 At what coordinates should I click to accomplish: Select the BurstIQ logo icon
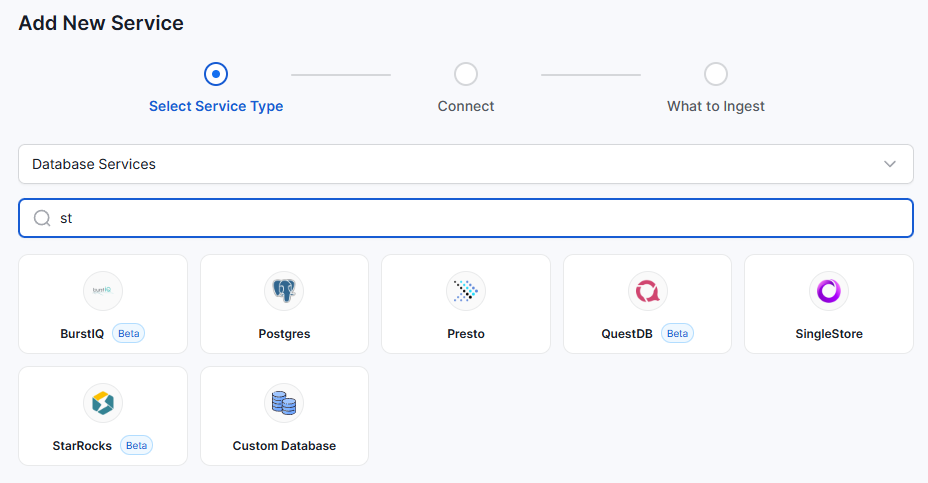(103, 291)
